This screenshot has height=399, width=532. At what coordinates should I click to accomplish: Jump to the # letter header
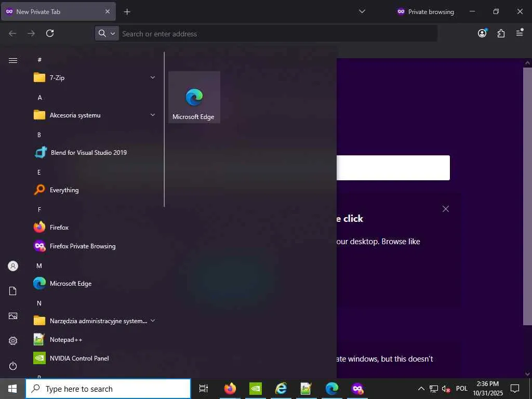tap(39, 60)
